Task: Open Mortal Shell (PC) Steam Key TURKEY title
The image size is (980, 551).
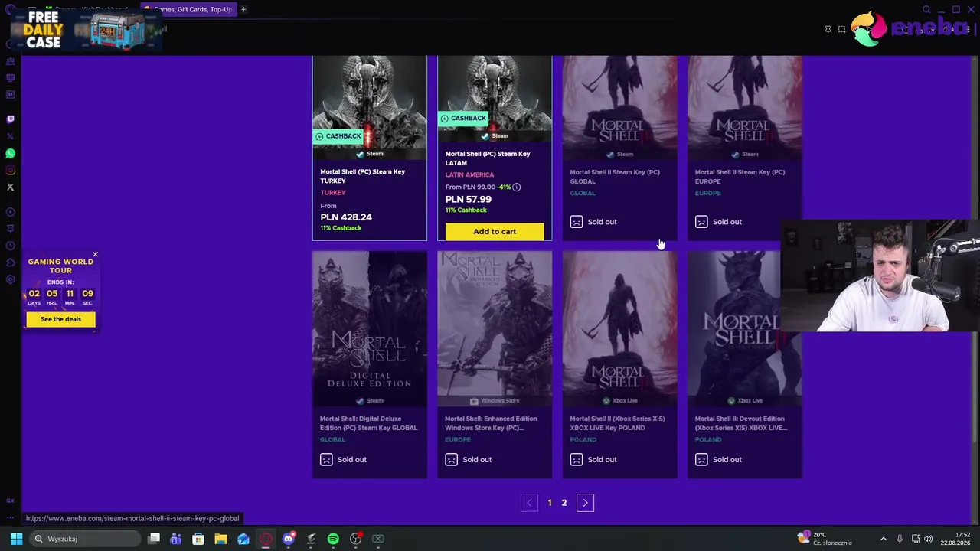Action: coord(363,177)
